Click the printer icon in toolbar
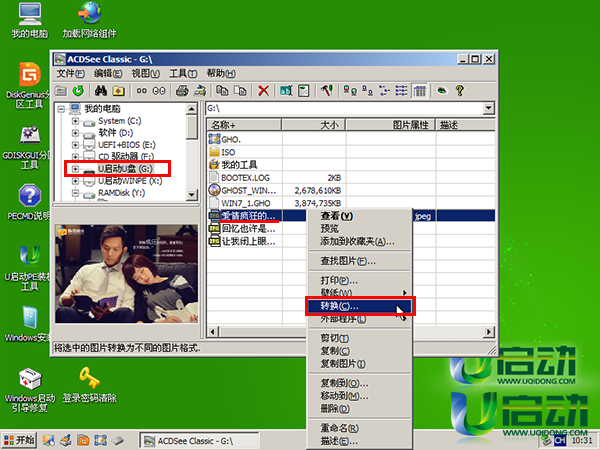Image resolution: width=600 pixels, height=450 pixels. click(182, 91)
